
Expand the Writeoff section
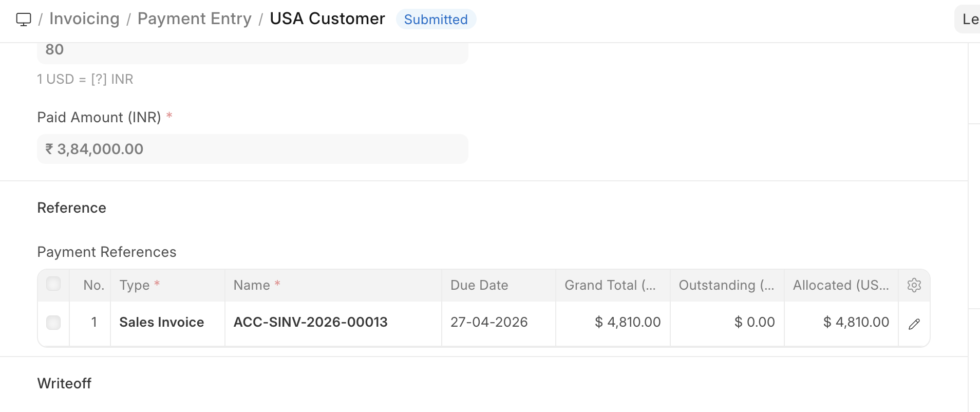[x=65, y=384]
